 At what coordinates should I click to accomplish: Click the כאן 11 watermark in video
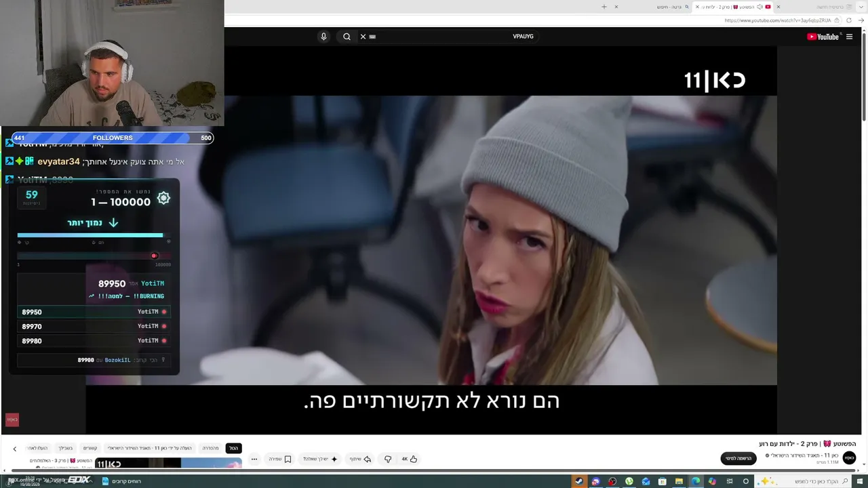pyautogui.click(x=715, y=81)
